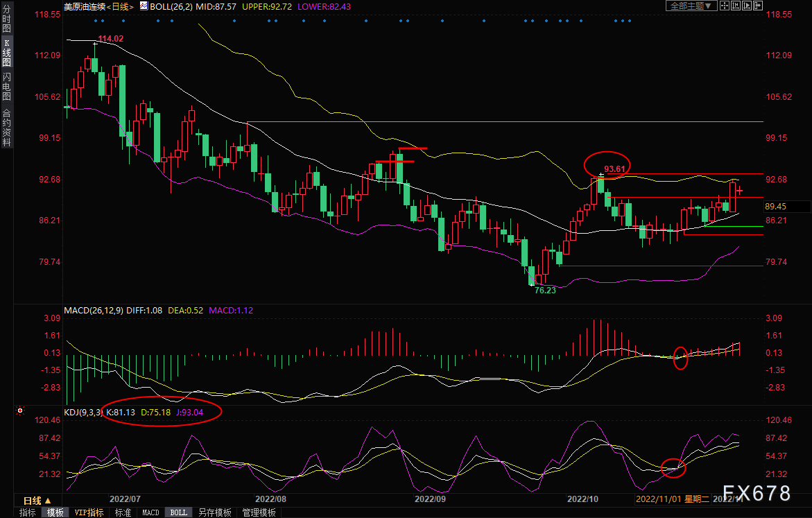Click the red sun icon beside KDJ panel

tap(20, 411)
